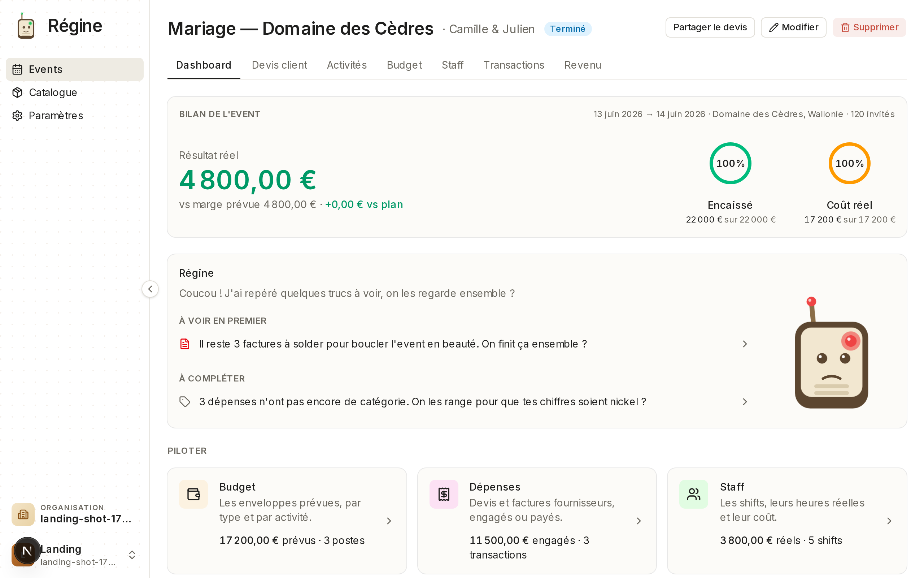Click the Paramètres gear icon

coord(17,116)
